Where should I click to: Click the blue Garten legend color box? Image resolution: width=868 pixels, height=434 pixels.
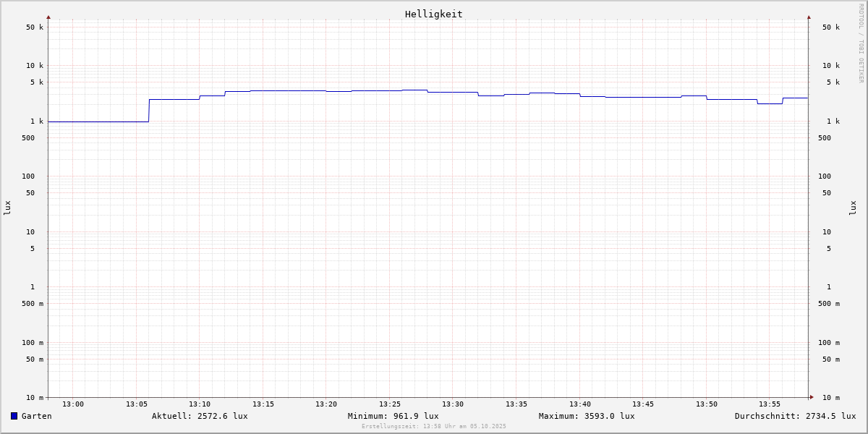coord(14,416)
